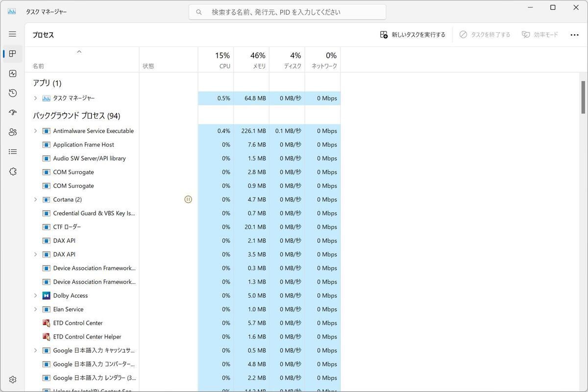Screen dimensions: 588x392
Task: Sort by the ディスク column header
Action: (x=287, y=60)
